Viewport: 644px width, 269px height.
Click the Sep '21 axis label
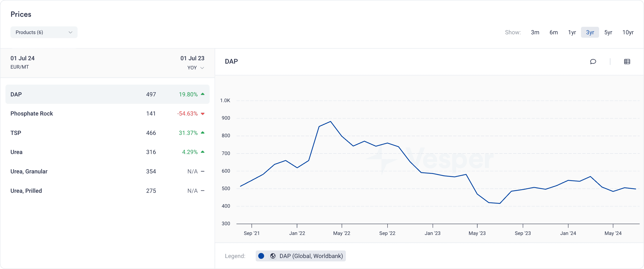[x=252, y=233]
